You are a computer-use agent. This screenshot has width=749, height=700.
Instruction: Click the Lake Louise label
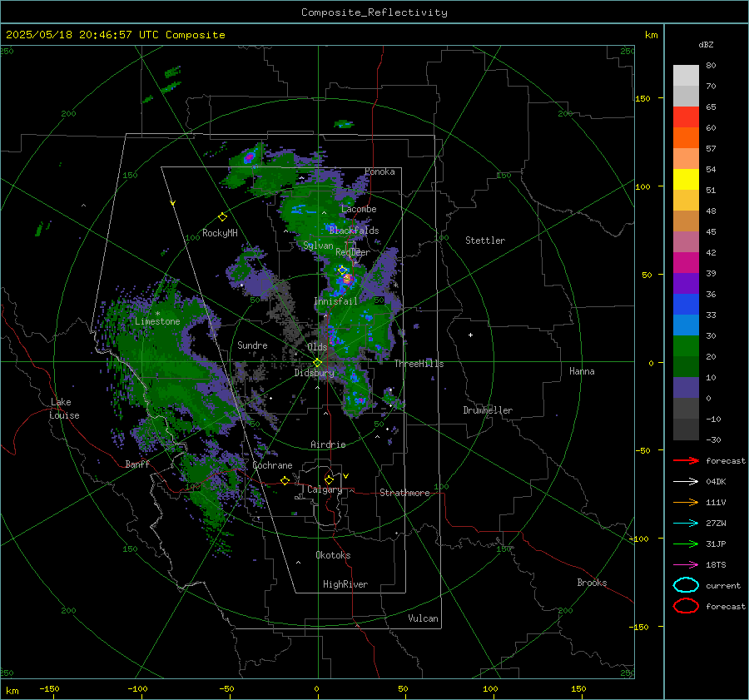pos(64,409)
